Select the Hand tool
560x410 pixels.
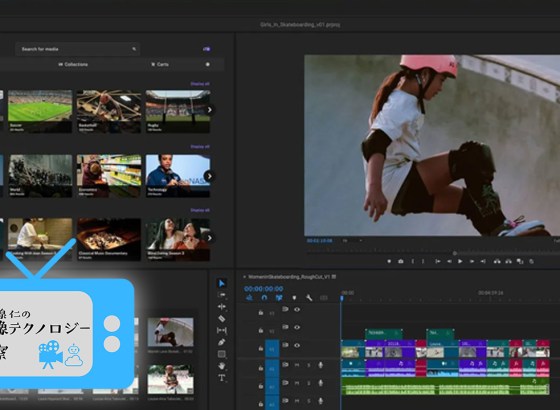tap(221, 366)
